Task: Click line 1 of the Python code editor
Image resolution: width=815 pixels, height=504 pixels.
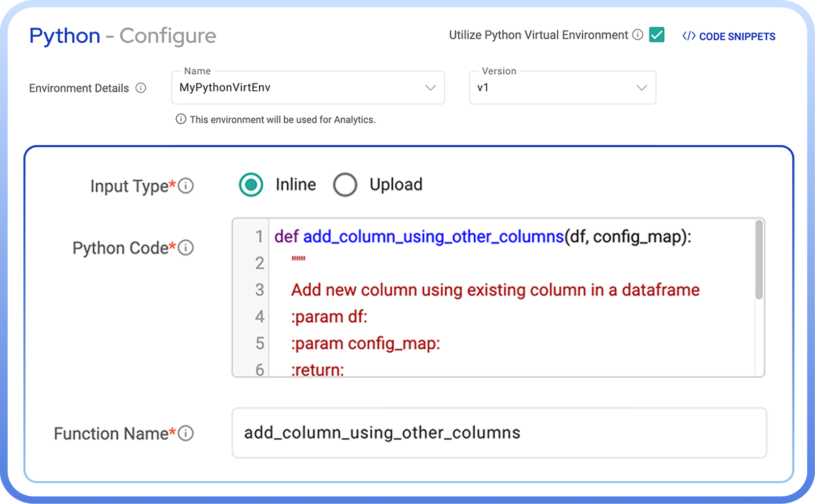Action: pos(482,237)
